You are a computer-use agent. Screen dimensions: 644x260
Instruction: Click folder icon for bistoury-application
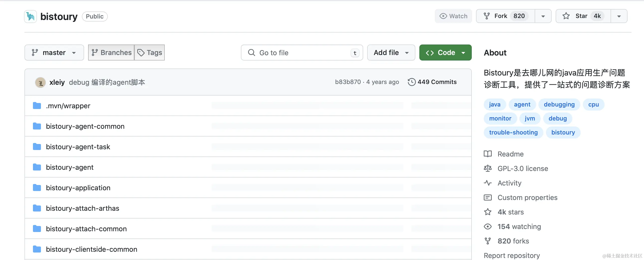37,188
